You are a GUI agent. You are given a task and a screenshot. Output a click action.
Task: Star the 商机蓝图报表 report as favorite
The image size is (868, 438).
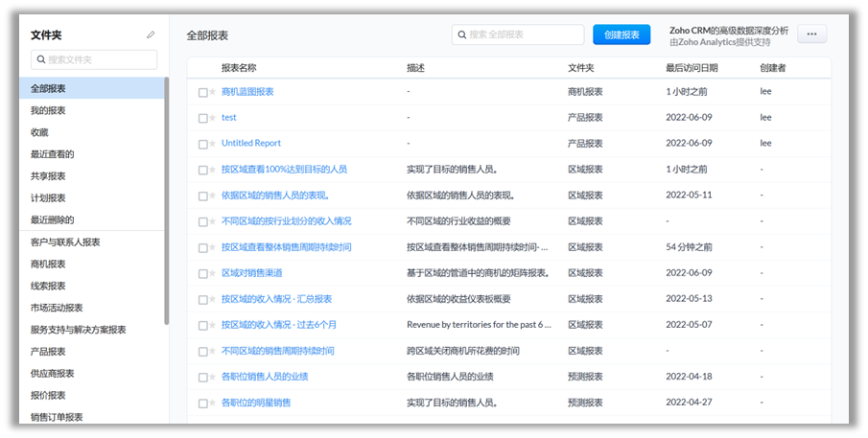point(212,93)
